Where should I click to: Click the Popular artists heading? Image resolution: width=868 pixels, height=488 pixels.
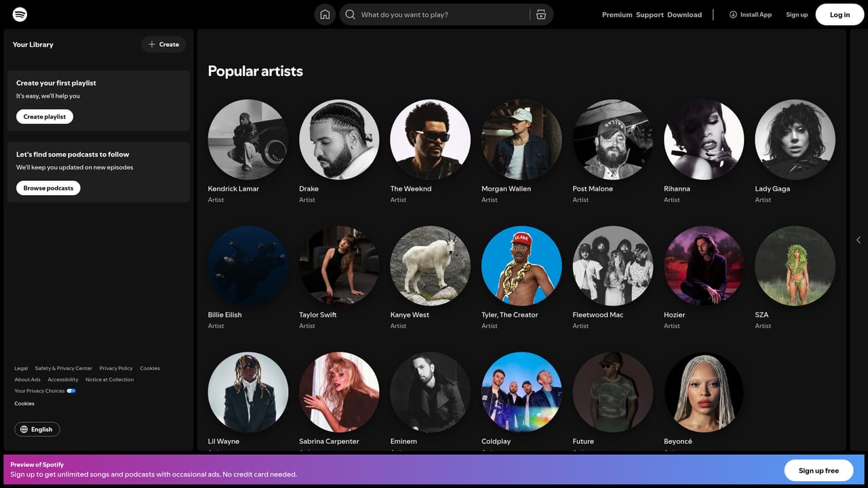click(255, 71)
